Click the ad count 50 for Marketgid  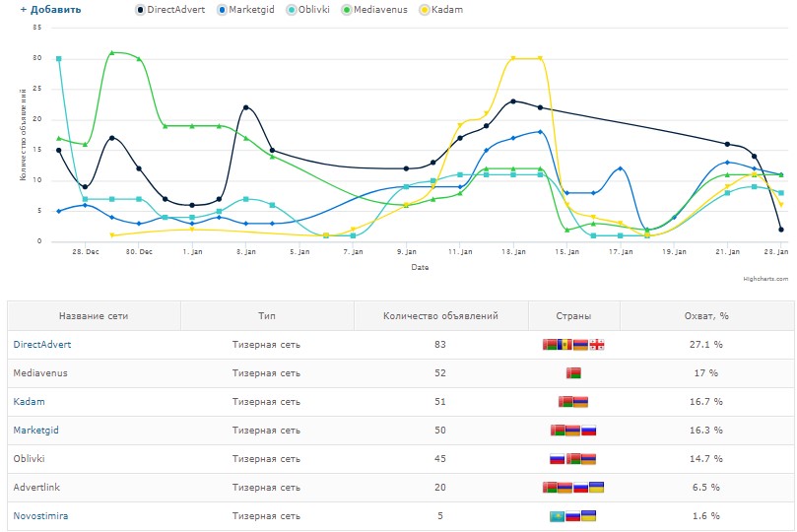click(x=440, y=430)
